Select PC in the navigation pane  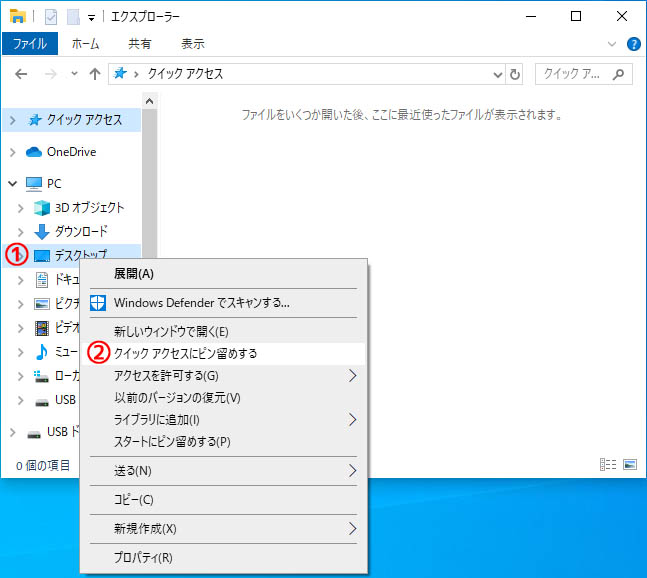coord(43,184)
